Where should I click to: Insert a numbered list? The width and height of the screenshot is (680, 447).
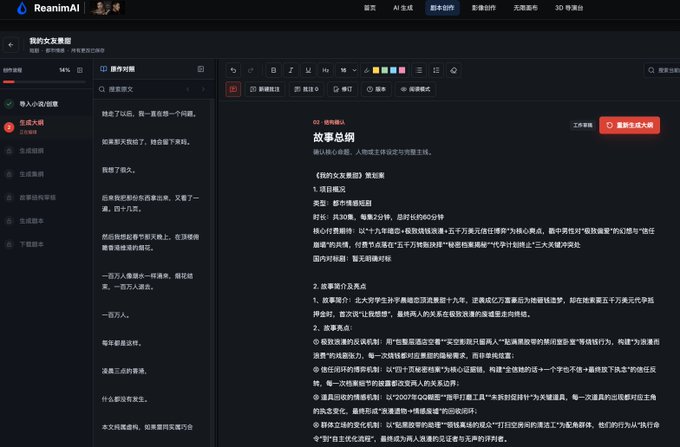(x=436, y=70)
